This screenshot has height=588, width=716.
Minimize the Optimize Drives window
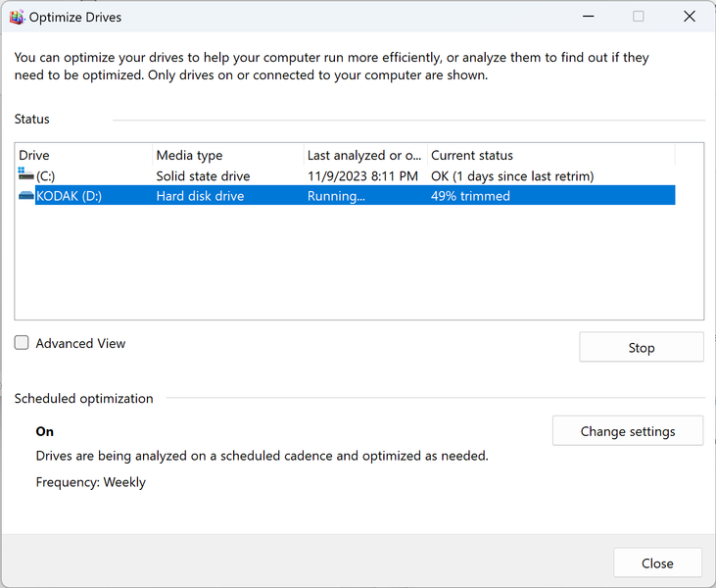pyautogui.click(x=589, y=17)
